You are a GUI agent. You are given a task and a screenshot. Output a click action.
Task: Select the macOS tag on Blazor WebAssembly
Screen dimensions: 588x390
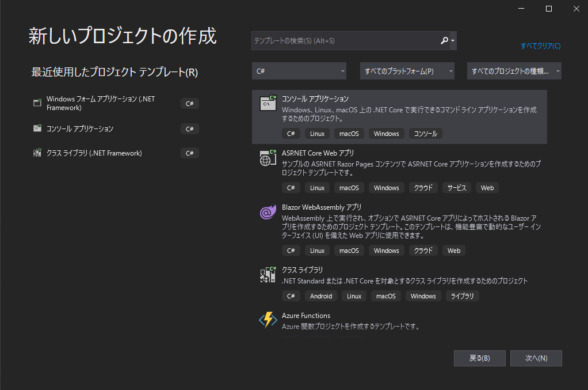[349, 250]
